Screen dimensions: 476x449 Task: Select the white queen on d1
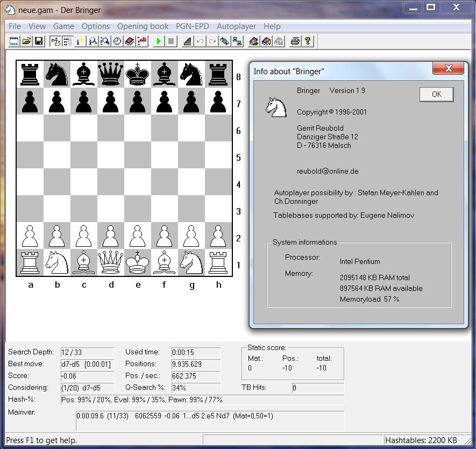(x=111, y=262)
